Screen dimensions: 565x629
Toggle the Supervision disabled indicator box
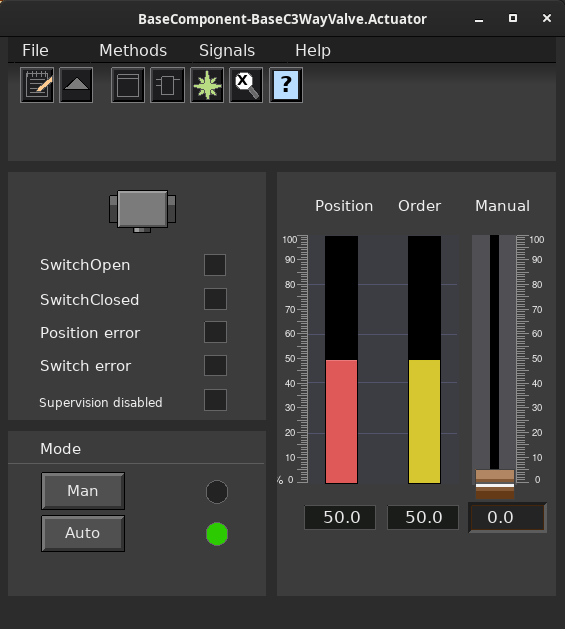pyautogui.click(x=215, y=400)
